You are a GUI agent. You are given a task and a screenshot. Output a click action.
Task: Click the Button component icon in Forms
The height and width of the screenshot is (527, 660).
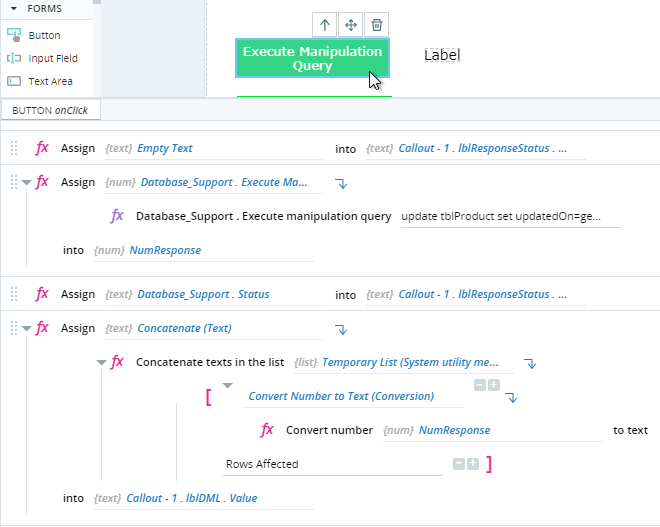click(x=14, y=35)
